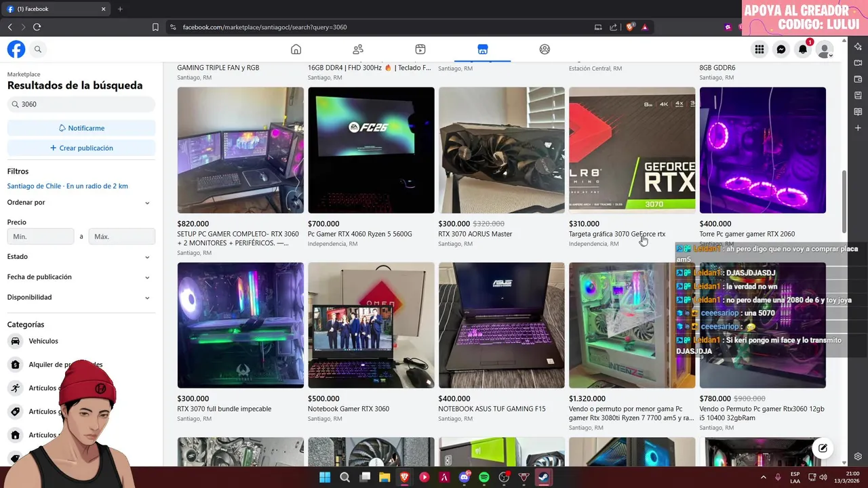The image size is (868, 488).
Task: Open Discord from the taskbar
Action: [x=465, y=477]
